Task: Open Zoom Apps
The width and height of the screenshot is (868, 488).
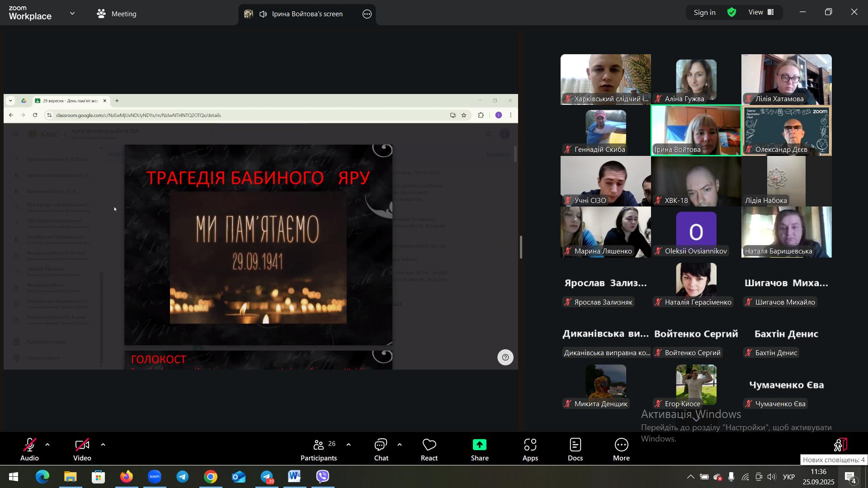Action: pos(530,450)
